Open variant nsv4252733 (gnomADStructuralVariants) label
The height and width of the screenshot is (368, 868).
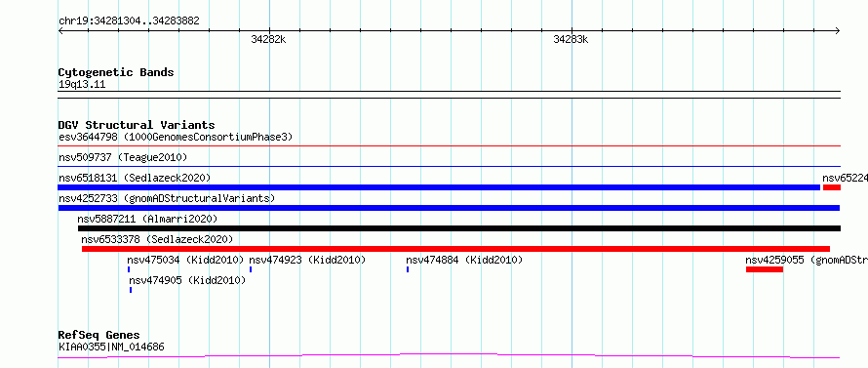tap(167, 198)
